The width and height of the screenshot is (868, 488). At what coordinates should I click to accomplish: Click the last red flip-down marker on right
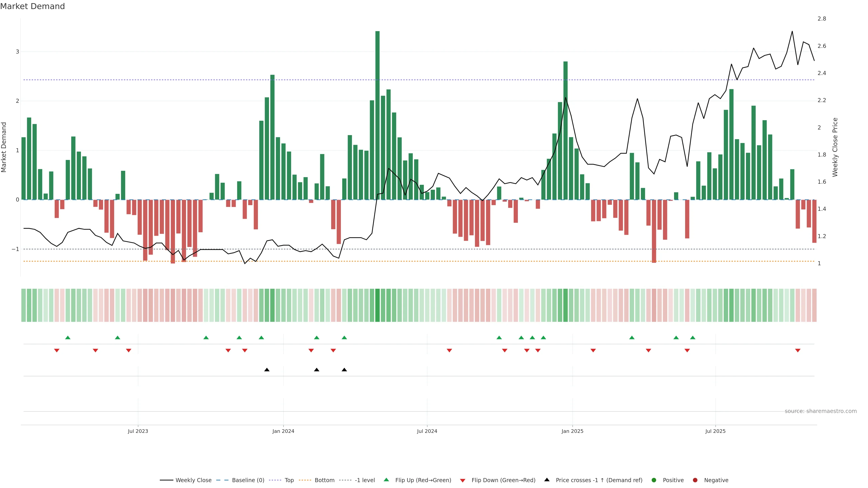(797, 351)
